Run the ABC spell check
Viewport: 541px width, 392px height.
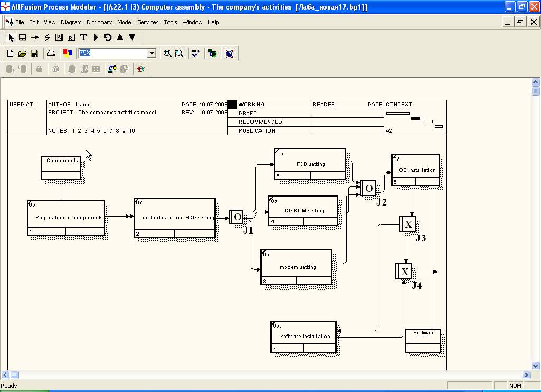tap(195, 53)
